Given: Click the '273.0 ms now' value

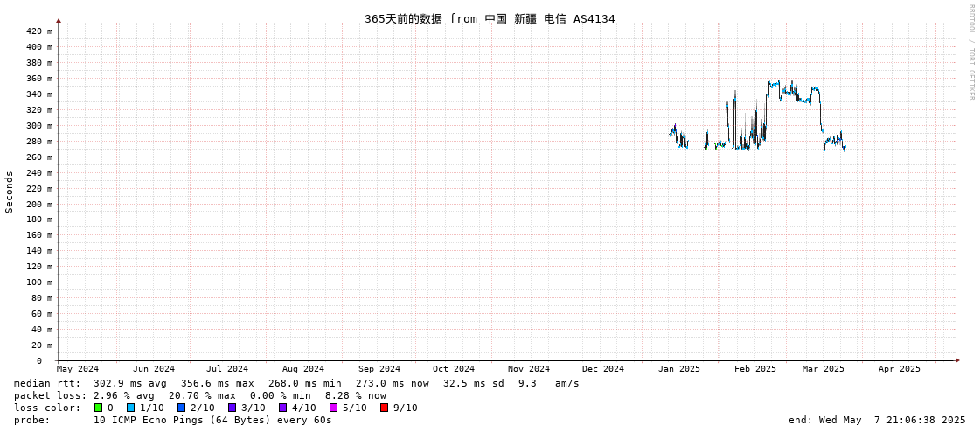Looking at the screenshot, I should pos(393,383).
